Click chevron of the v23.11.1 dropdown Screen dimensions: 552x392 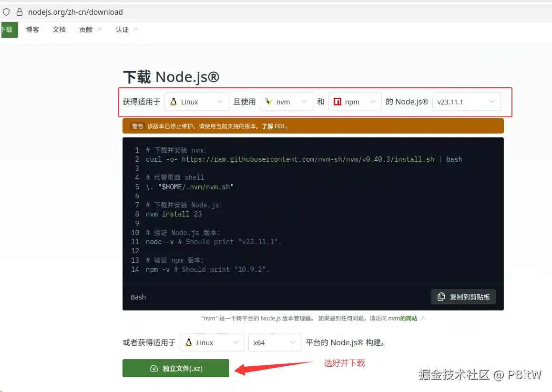click(x=492, y=102)
